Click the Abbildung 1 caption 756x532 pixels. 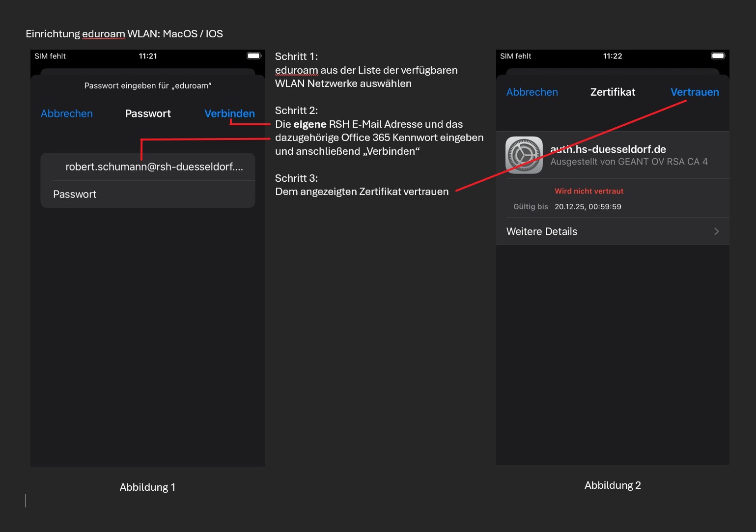point(147,487)
